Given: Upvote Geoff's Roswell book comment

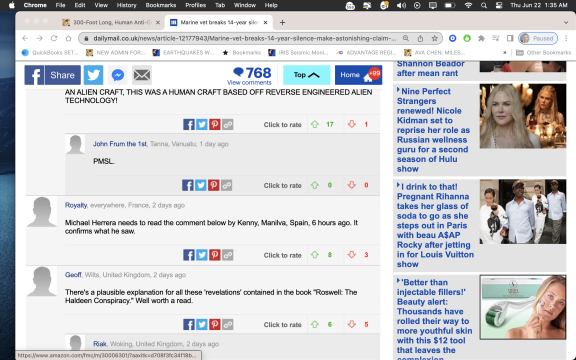Looking at the screenshot, I should [315, 324].
